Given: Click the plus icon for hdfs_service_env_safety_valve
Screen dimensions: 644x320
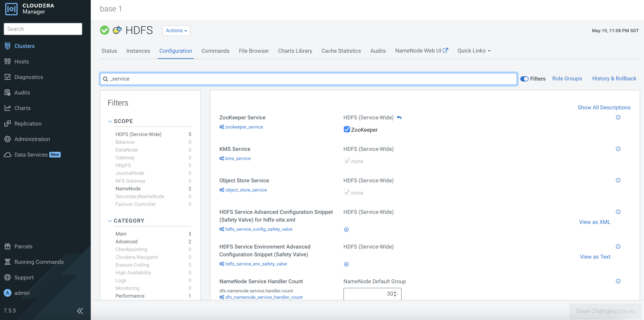Looking at the screenshot, I should pos(346,264).
